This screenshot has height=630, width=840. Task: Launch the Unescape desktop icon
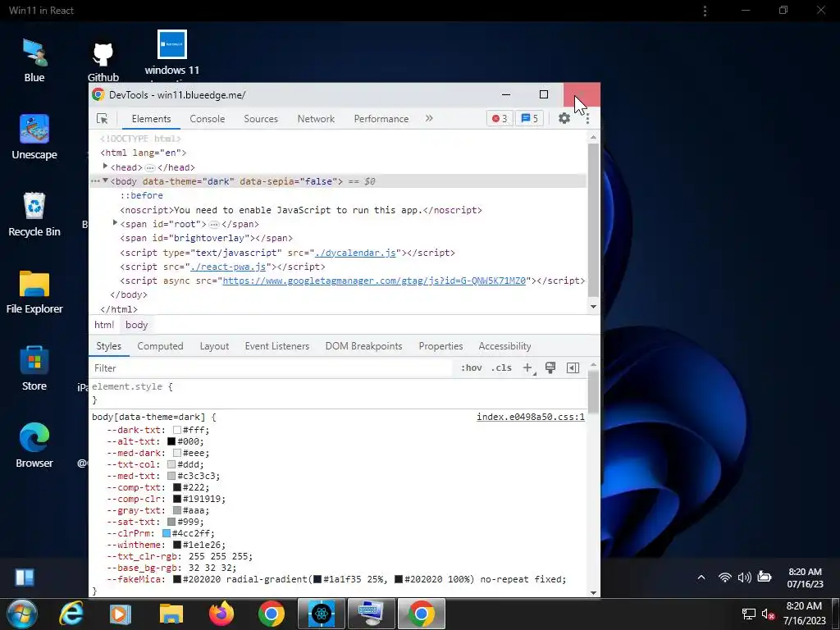(x=34, y=137)
